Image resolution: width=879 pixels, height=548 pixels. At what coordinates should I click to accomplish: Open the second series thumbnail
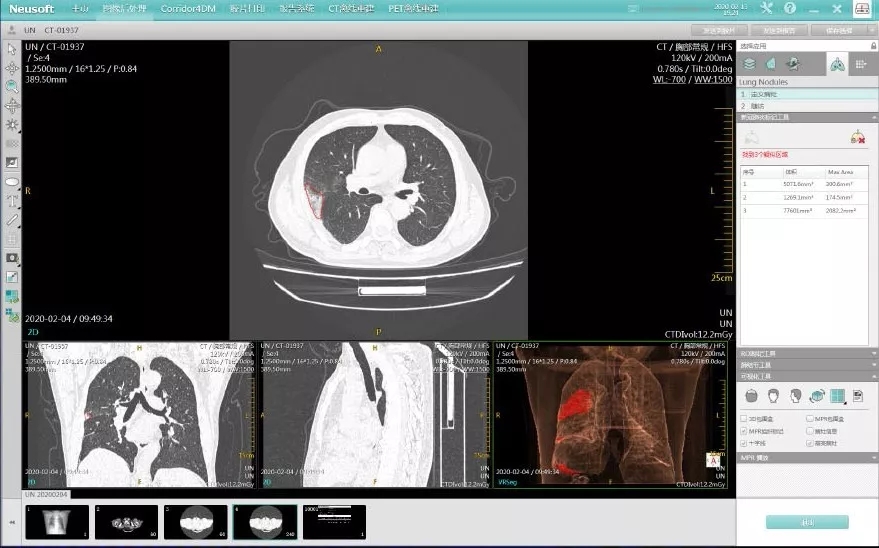127,521
